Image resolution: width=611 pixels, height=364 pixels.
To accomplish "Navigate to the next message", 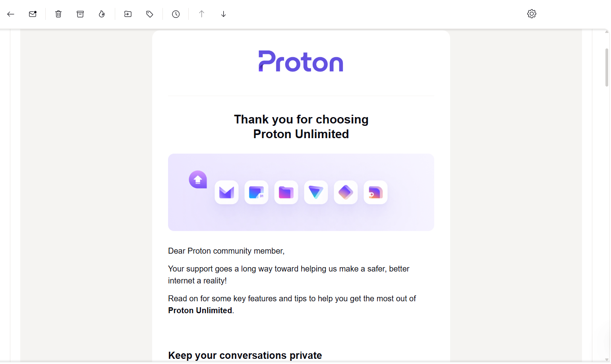I will pos(223,14).
